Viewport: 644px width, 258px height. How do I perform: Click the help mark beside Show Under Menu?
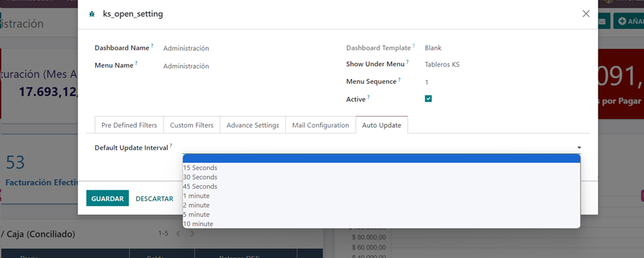(x=408, y=62)
